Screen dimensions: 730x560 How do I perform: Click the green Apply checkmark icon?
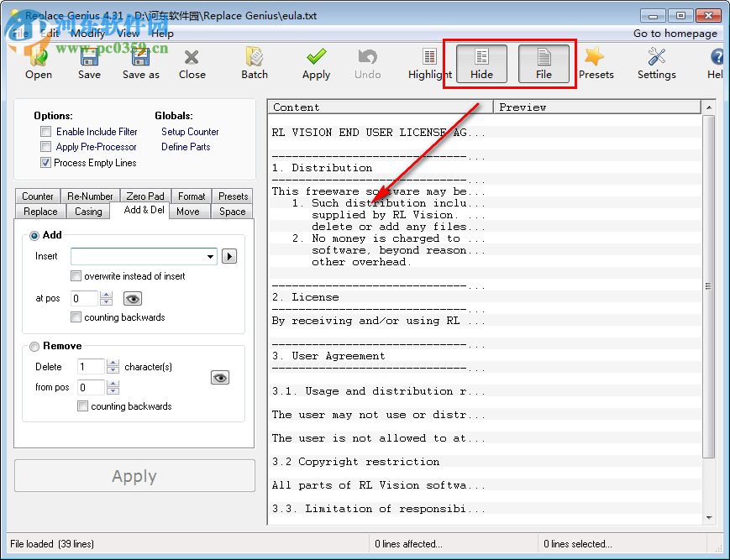coord(316,58)
